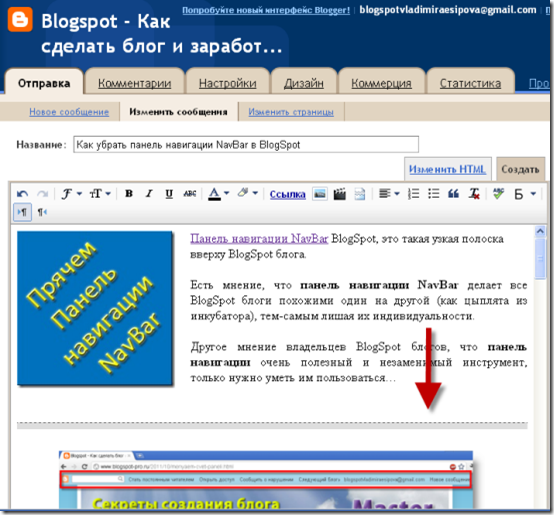Apply a numbered list
Viewport: 554px width, 515px height.
(413, 194)
